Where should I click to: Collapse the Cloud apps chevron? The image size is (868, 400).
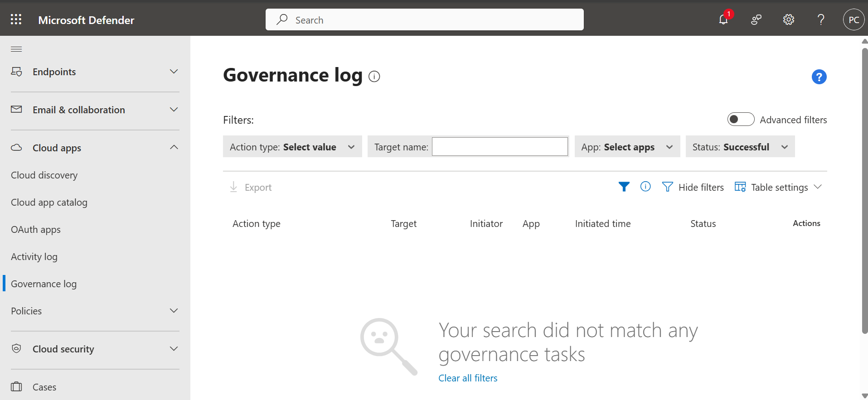(x=174, y=147)
